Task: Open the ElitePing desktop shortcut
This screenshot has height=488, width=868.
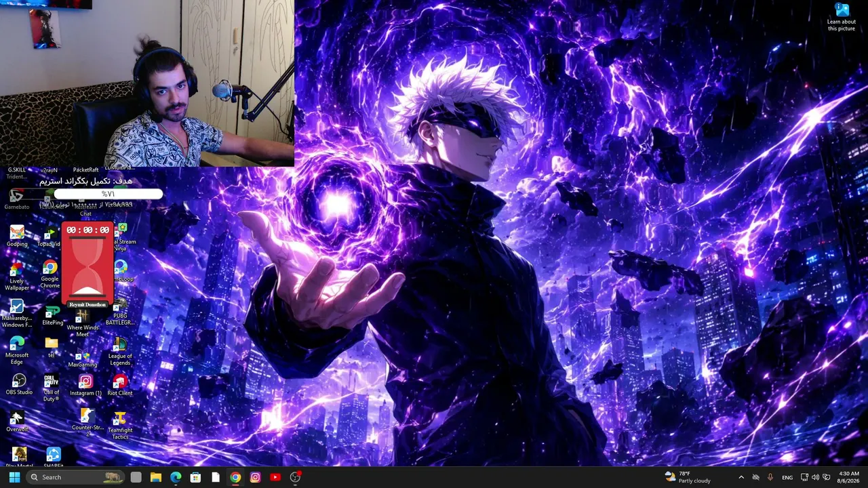Action: pyautogui.click(x=52, y=316)
